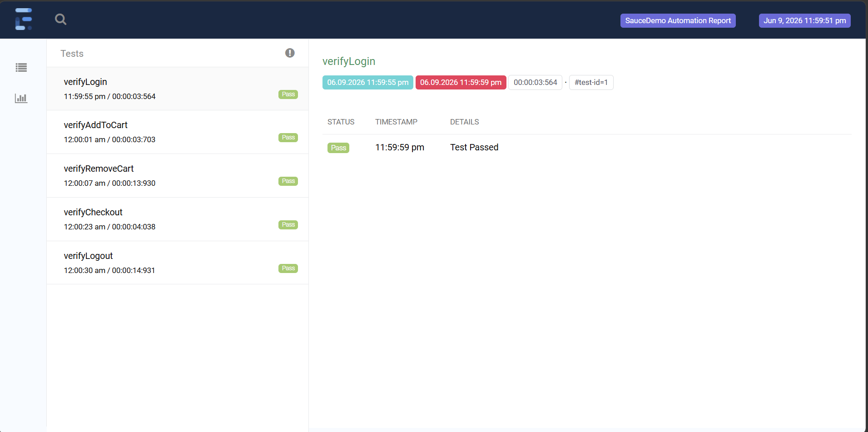
Task: Click the Pass badge in verifyLogin row
Action: pos(288,94)
